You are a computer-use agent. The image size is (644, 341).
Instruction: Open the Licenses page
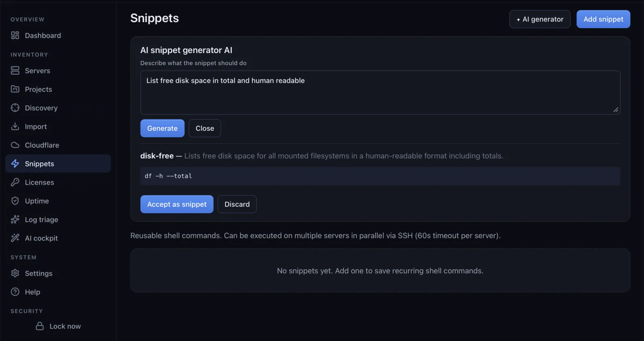point(58,182)
